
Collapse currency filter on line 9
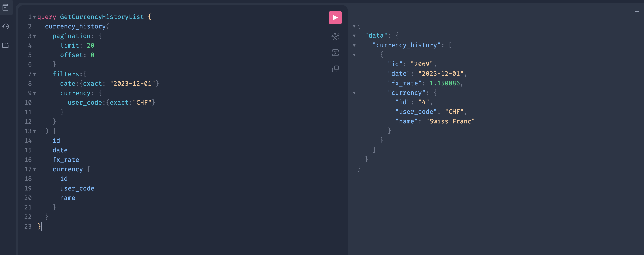[35, 93]
